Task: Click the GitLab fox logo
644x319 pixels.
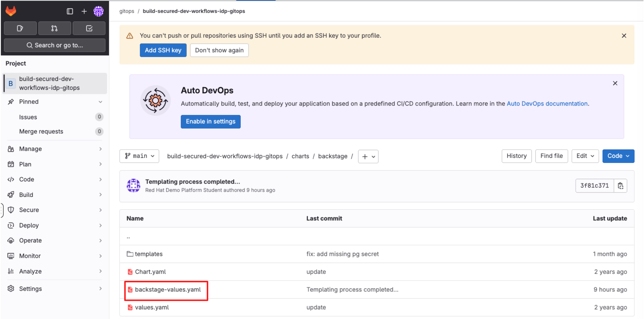Action: pos(11,11)
